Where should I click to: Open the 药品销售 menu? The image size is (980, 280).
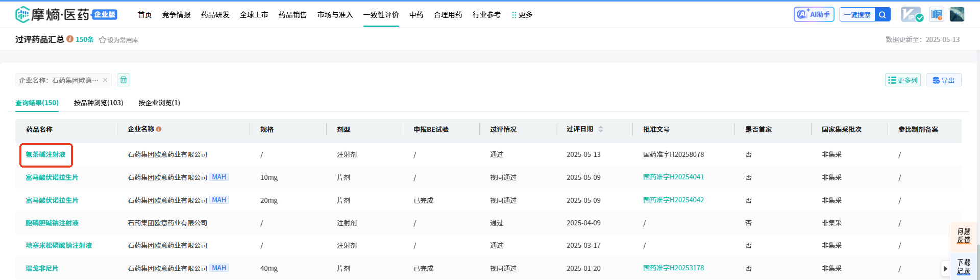293,15
